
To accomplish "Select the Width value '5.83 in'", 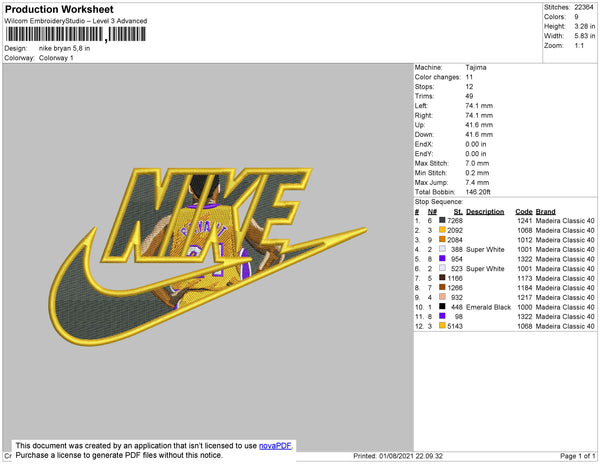I will [584, 36].
